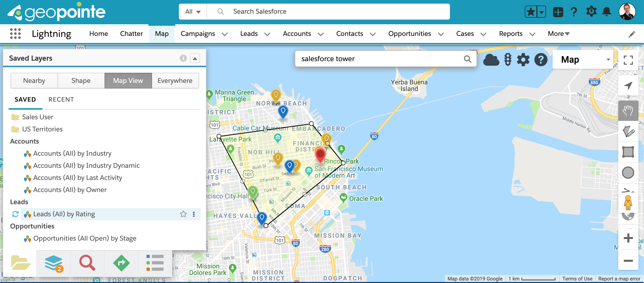Select the rectangle shape tool

(x=628, y=152)
